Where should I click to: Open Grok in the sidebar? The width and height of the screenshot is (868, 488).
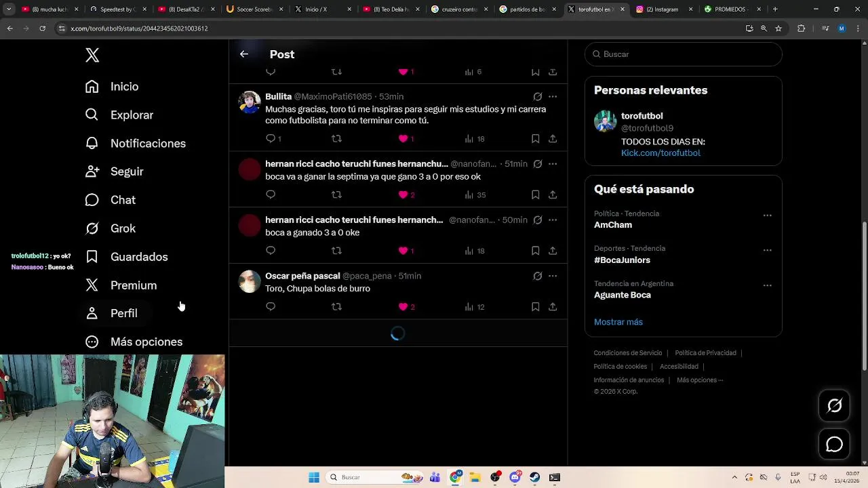click(111, 228)
